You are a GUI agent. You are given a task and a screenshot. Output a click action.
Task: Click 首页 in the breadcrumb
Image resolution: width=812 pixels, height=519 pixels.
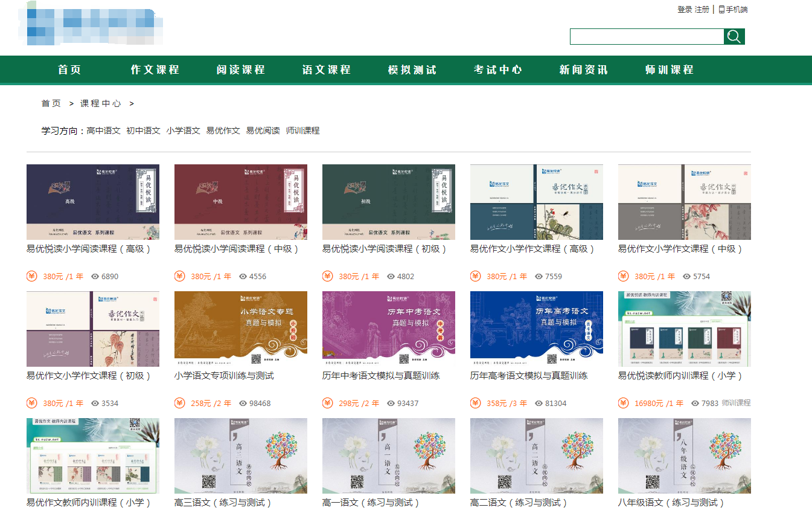pyautogui.click(x=51, y=103)
